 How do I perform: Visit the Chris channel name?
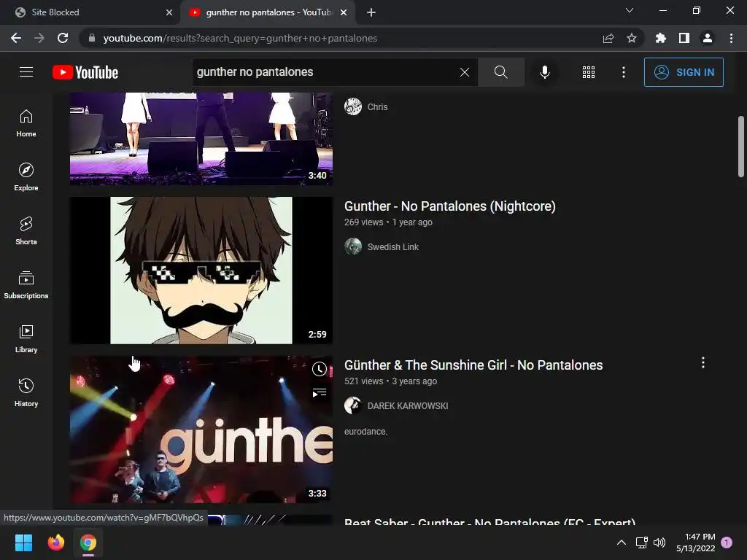pyautogui.click(x=377, y=106)
